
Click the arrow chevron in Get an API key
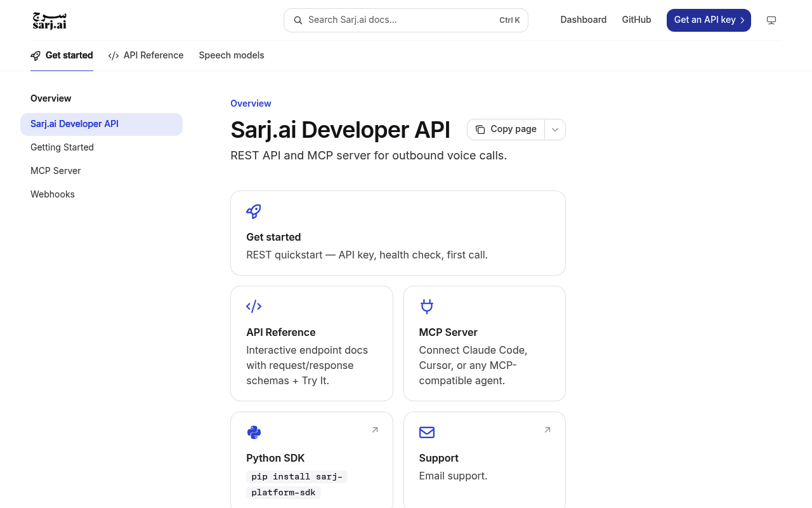coord(742,20)
